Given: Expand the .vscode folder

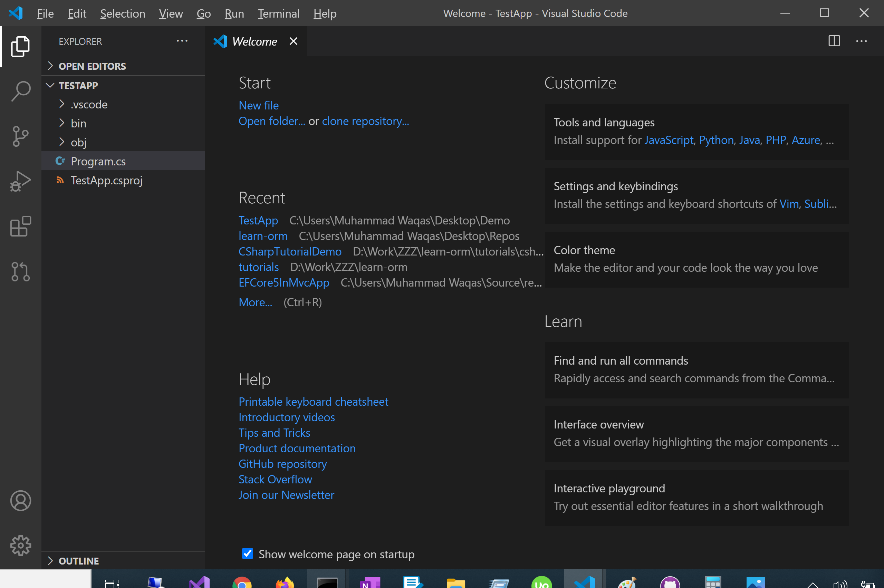Looking at the screenshot, I should 61,104.
